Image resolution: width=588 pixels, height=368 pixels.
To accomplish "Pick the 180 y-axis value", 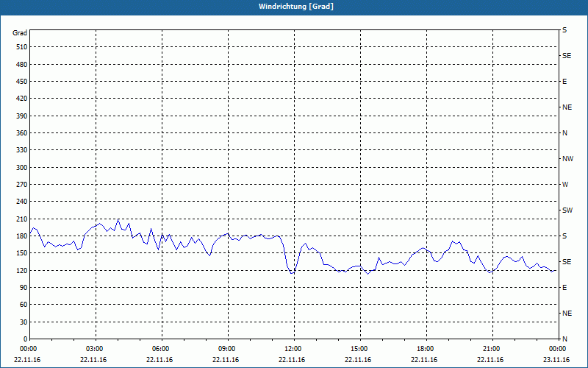I will [22, 236].
